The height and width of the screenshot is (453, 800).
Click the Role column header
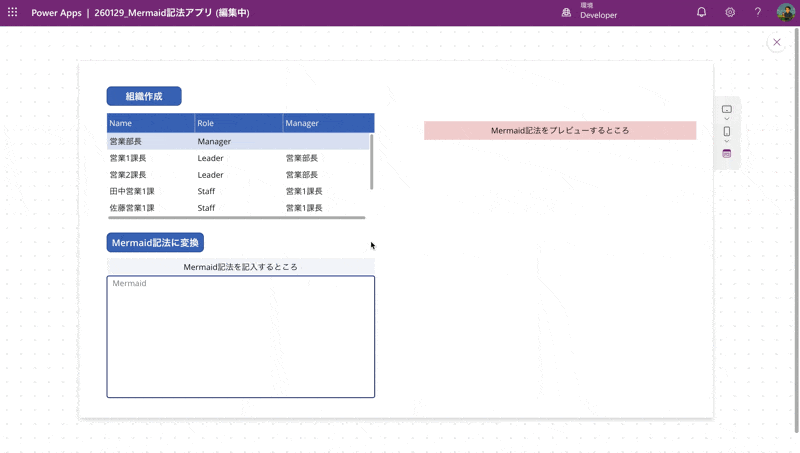(238, 123)
